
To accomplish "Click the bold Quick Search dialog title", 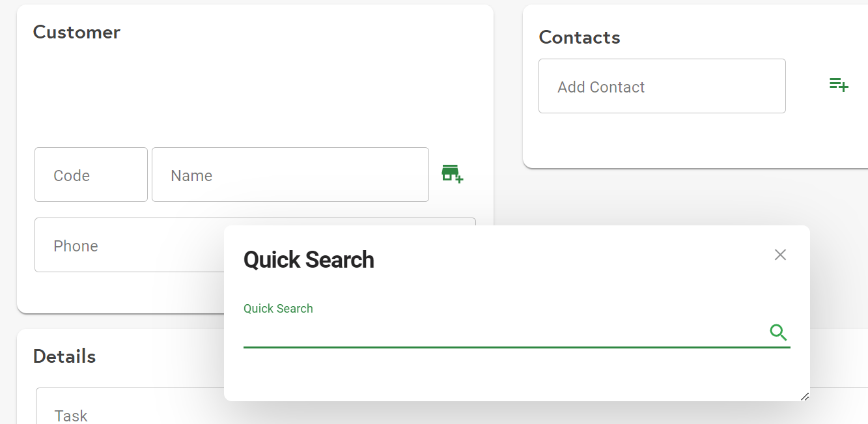I will [309, 260].
